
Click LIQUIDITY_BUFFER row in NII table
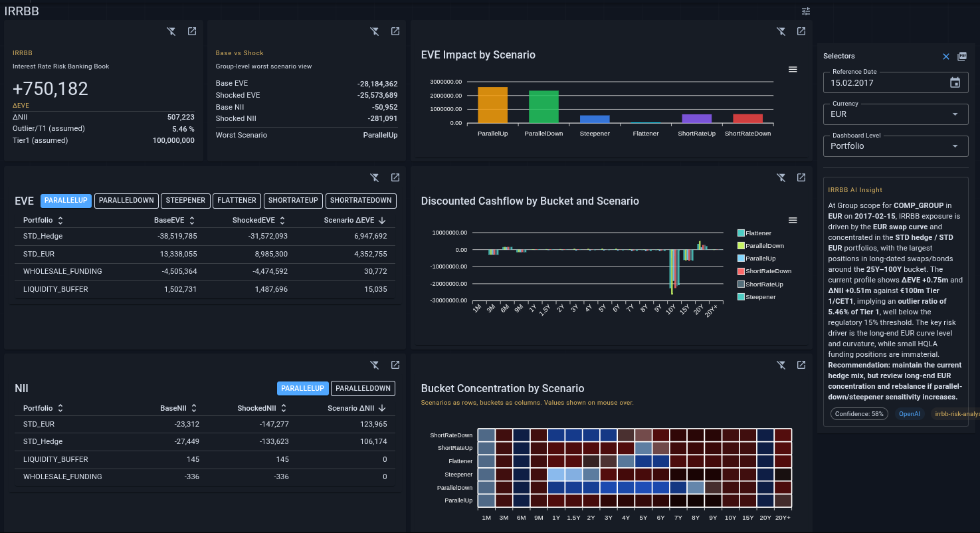pos(205,459)
